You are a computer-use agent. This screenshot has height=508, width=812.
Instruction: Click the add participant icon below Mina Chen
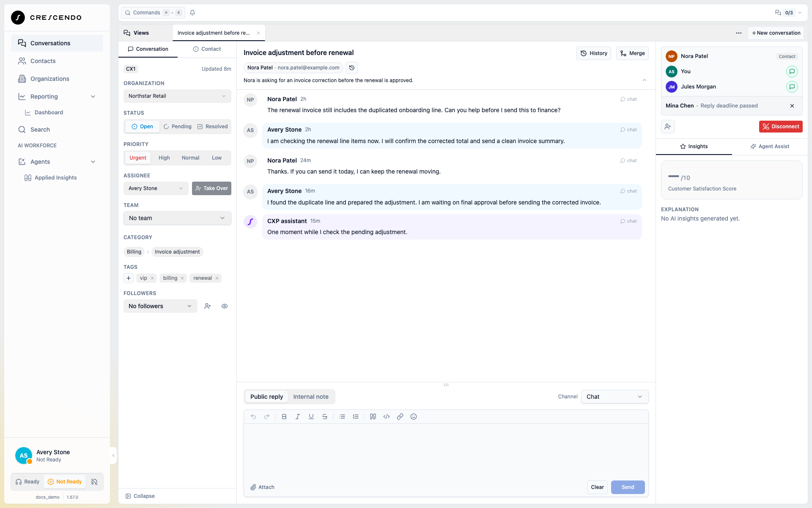pyautogui.click(x=668, y=127)
